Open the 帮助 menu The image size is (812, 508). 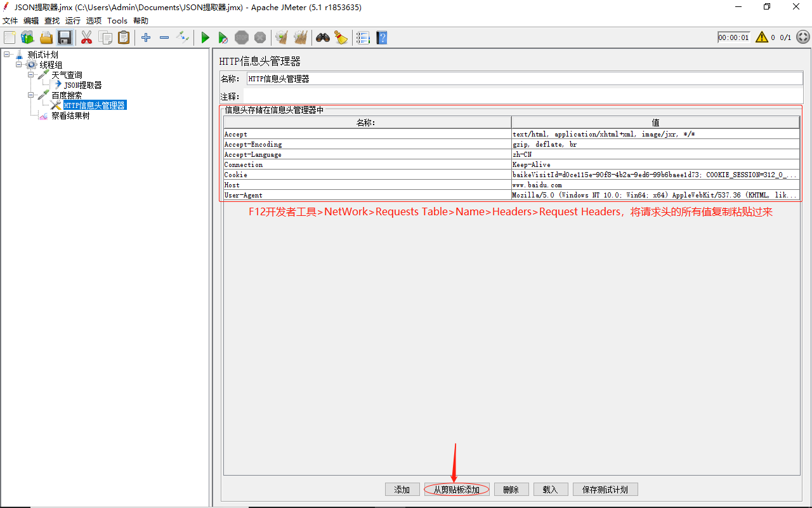tap(141, 20)
